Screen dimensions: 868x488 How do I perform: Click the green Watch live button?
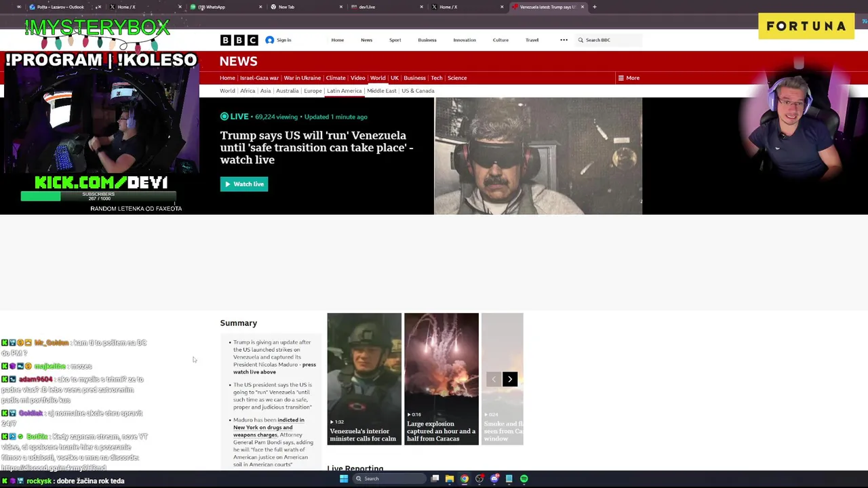pos(244,184)
